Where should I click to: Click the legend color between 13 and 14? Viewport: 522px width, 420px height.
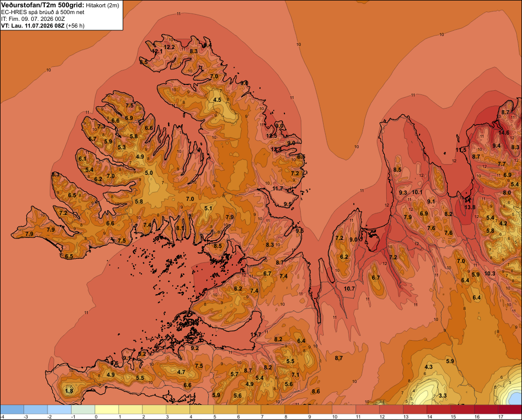[415, 410]
